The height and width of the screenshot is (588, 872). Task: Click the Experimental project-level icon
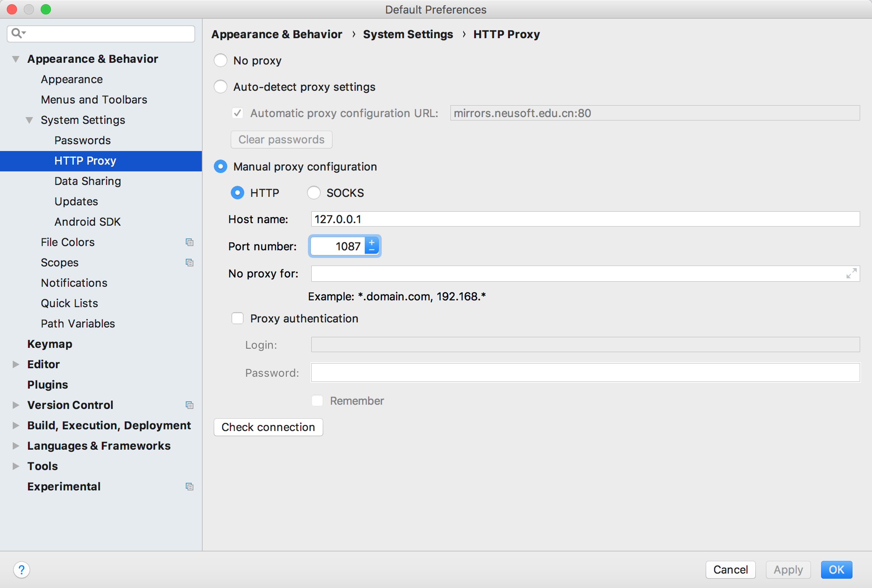coord(190,487)
